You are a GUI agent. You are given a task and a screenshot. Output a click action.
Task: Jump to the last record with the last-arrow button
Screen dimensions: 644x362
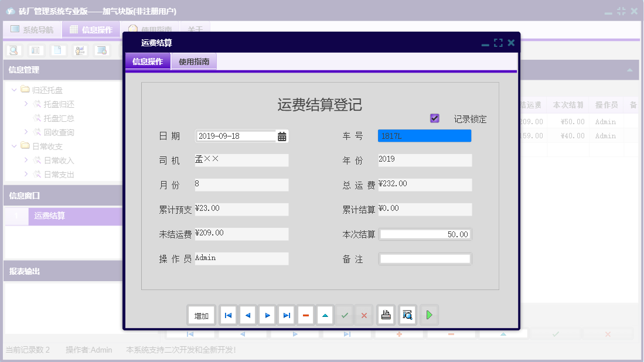(x=286, y=315)
